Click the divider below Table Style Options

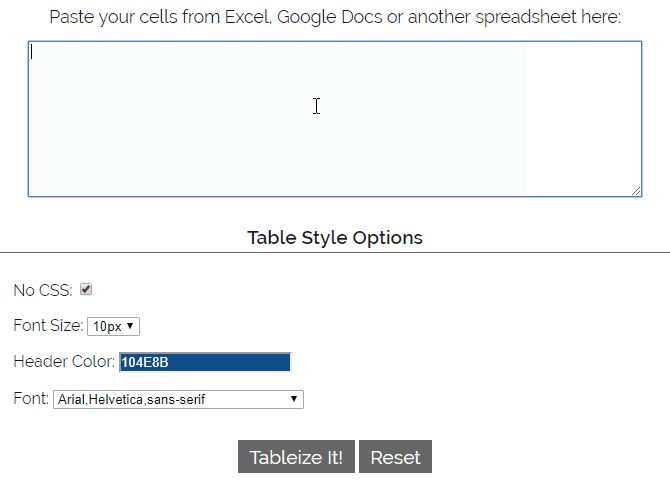335,252
